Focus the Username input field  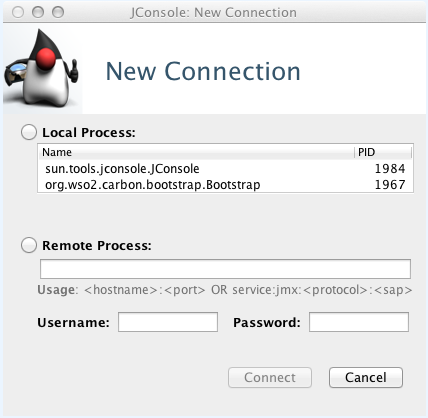(x=168, y=322)
